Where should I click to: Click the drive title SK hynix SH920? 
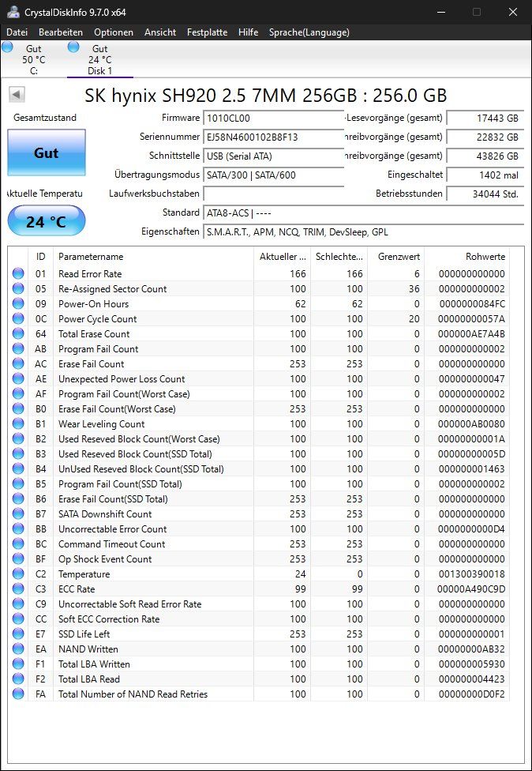point(266,95)
